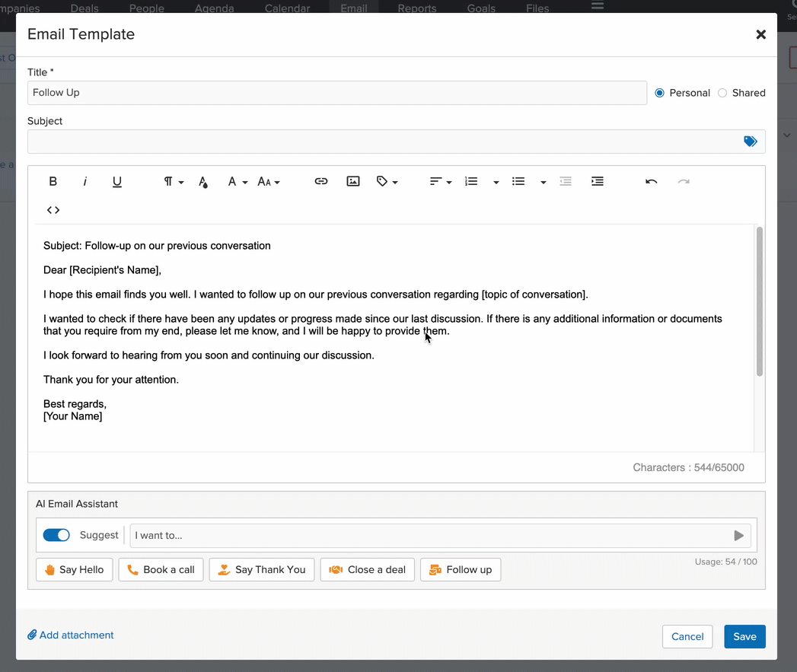Select the Personal radio option
The width and height of the screenshot is (797, 672).
tap(660, 93)
